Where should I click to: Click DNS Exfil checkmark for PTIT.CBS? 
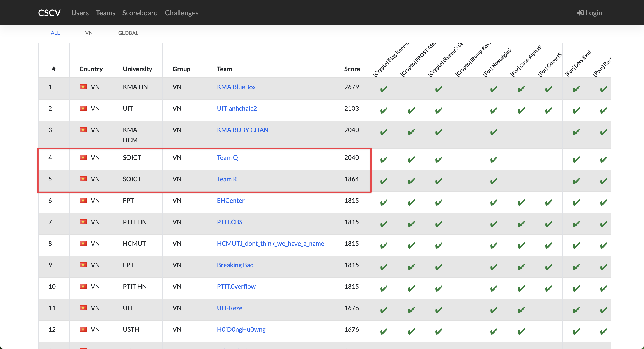[x=576, y=224]
